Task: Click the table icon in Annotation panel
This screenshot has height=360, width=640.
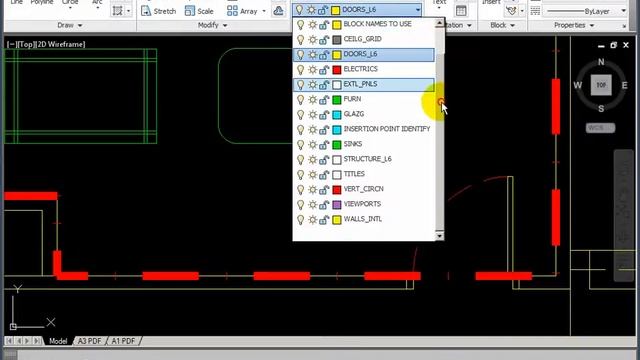Action: 461,11
